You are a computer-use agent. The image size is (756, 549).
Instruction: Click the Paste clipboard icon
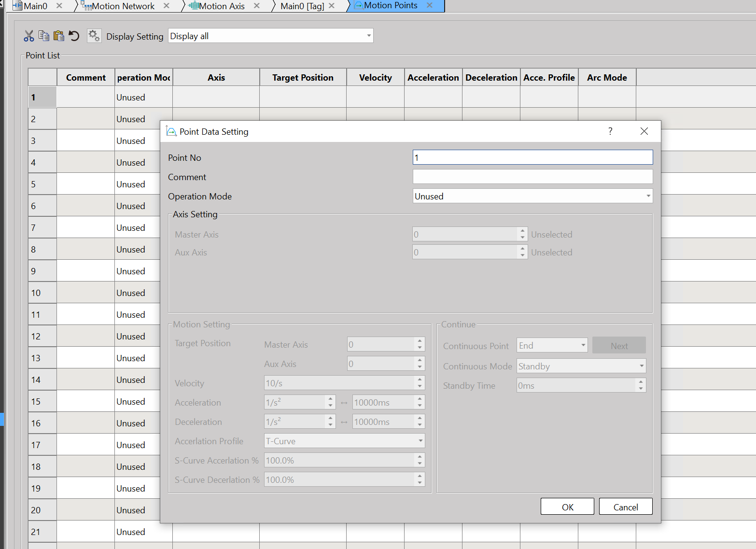59,36
